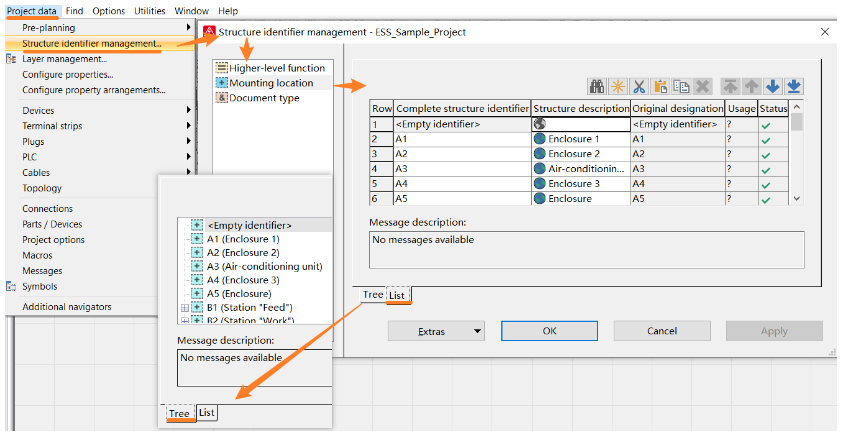
Task: Click the clipboard Paste icon
Action: pyautogui.click(x=660, y=86)
